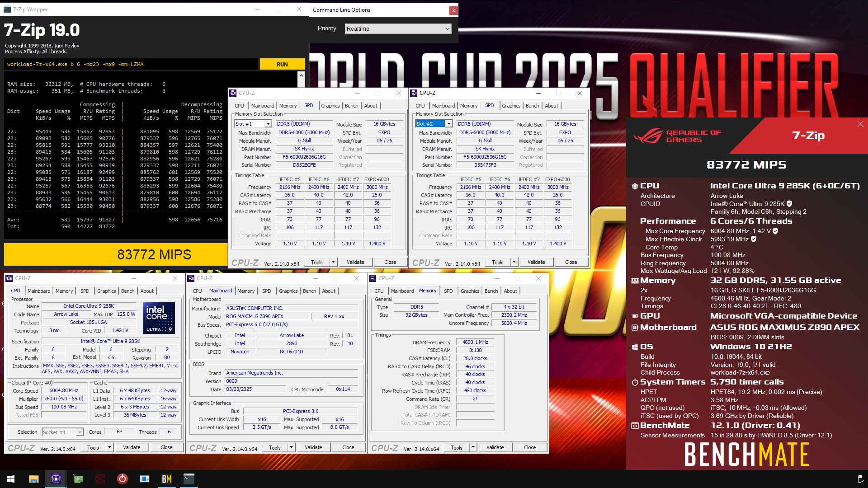868x488 pixels.
Task: Click the CPU section chip icon in BenchMate
Action: [635, 186]
